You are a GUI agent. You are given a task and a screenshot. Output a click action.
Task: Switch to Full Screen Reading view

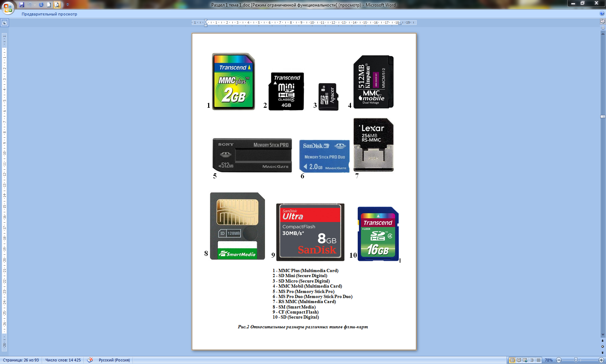pyautogui.click(x=519, y=360)
